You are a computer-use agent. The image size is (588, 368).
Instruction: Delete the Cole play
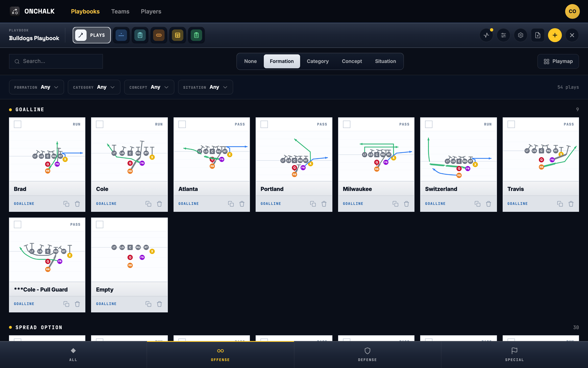point(159,204)
